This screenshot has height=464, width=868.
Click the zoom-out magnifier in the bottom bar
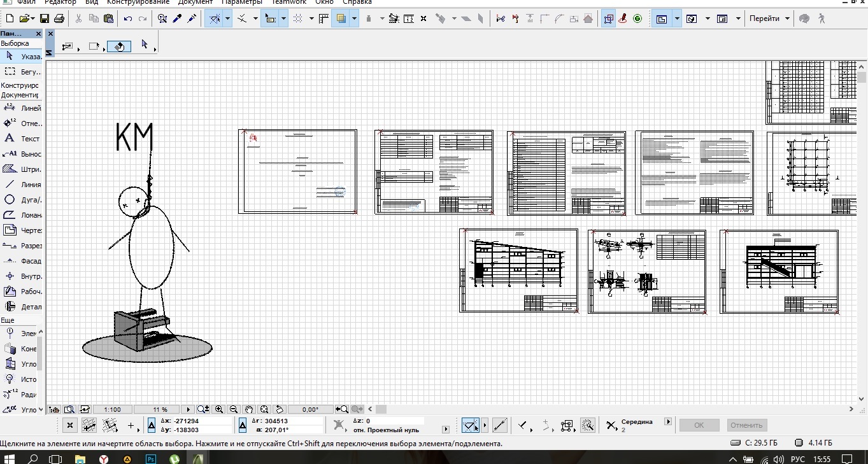(x=234, y=409)
